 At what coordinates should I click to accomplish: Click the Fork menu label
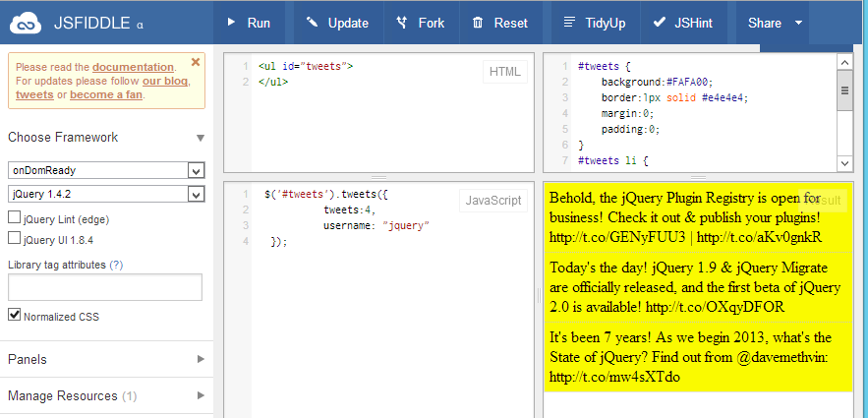(432, 23)
